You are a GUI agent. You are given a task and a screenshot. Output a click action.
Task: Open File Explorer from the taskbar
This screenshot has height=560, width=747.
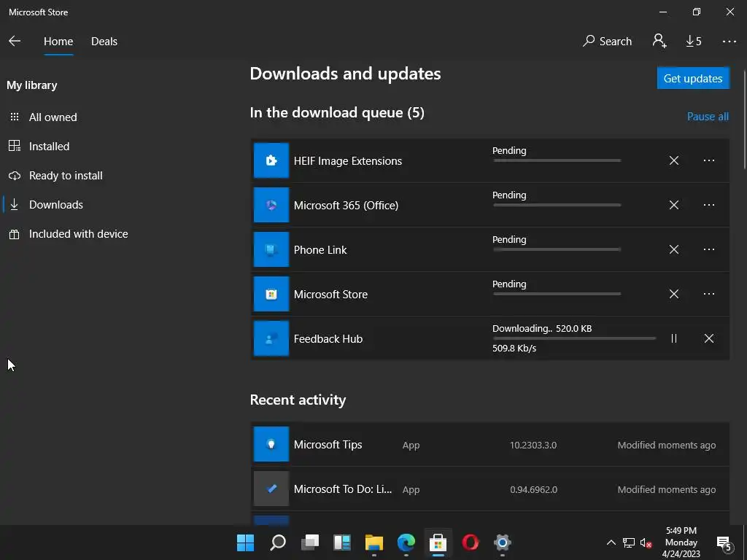[x=374, y=542]
